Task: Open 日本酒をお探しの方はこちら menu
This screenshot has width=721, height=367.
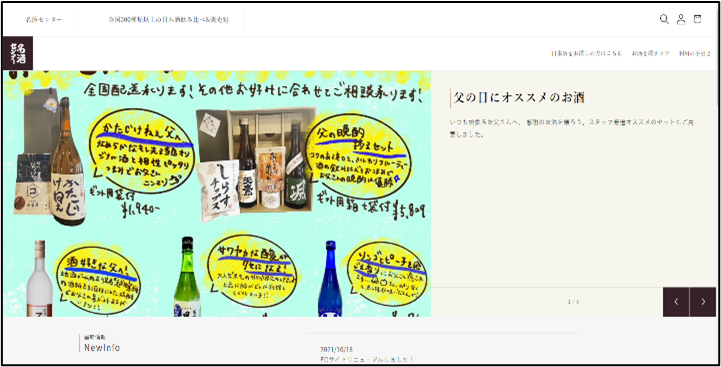Action: [x=587, y=54]
